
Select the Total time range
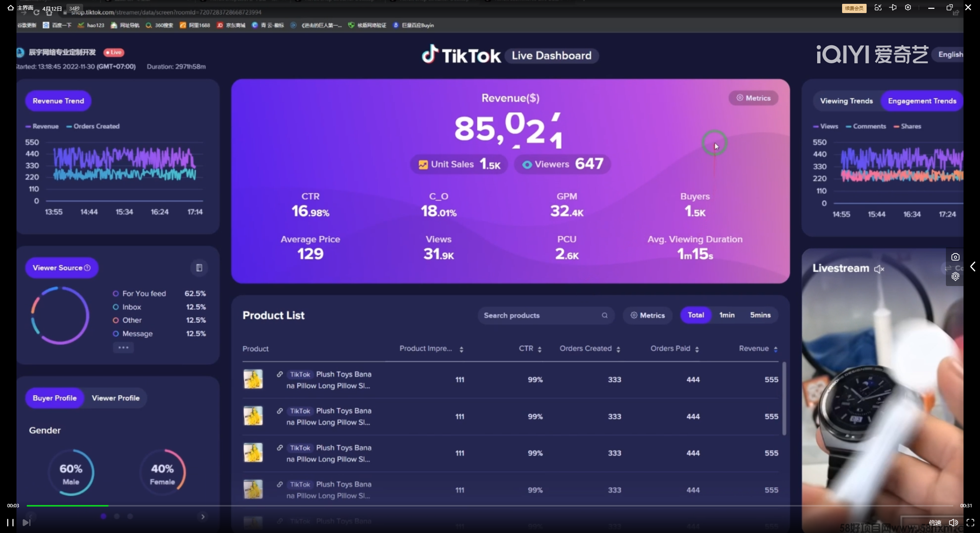696,315
